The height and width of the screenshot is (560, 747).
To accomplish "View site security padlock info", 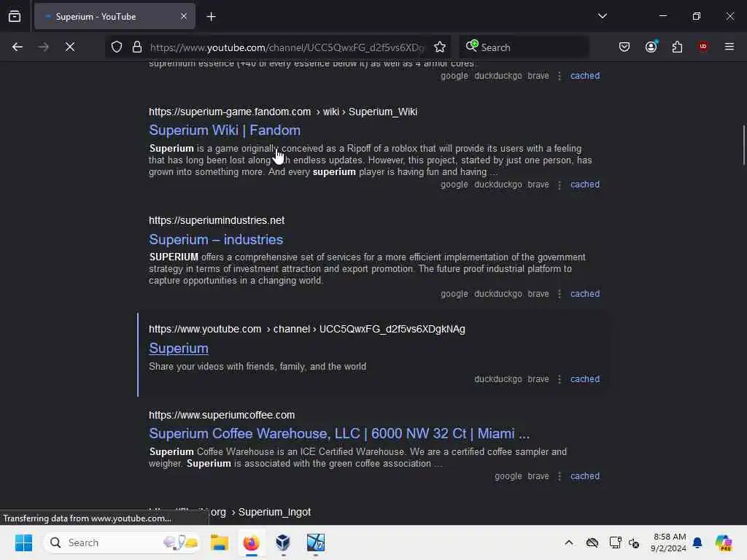I will (137, 47).
